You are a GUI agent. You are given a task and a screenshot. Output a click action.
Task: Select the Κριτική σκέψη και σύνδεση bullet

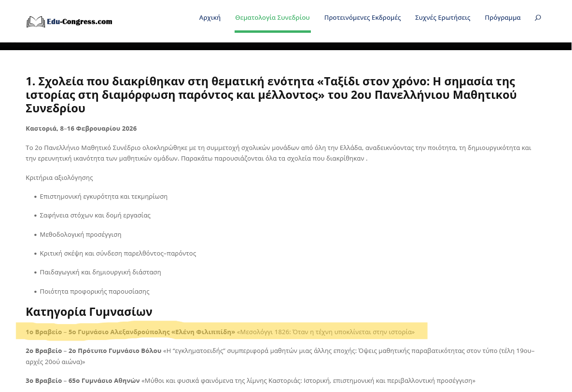pos(118,253)
